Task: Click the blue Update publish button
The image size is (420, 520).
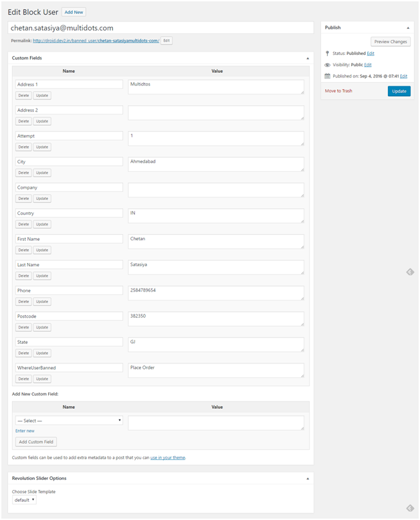Action: coord(399,91)
